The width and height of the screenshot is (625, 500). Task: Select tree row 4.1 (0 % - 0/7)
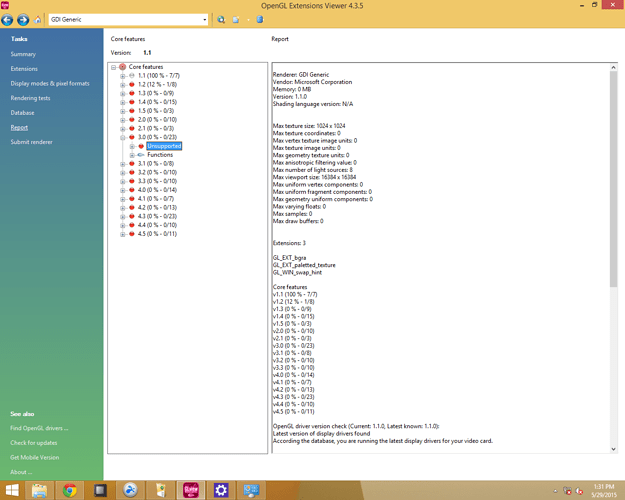point(156,199)
